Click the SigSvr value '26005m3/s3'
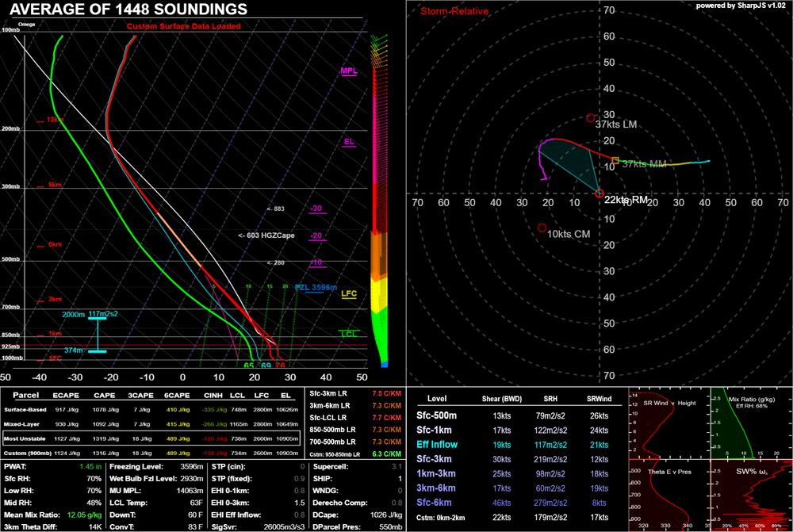 (x=284, y=527)
